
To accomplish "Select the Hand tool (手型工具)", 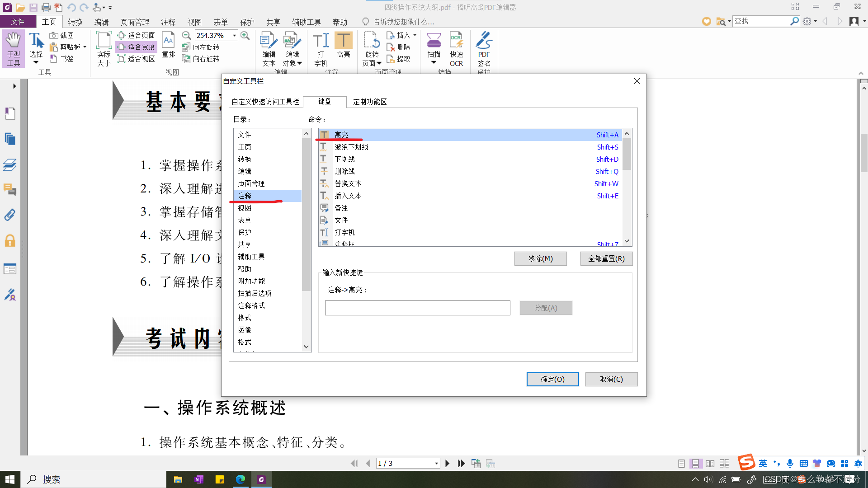I will [13, 48].
